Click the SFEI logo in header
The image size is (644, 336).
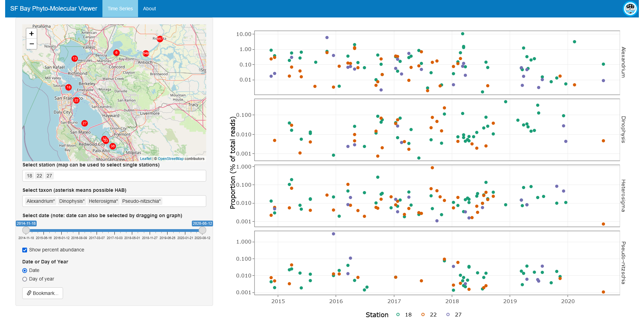pos(630,9)
